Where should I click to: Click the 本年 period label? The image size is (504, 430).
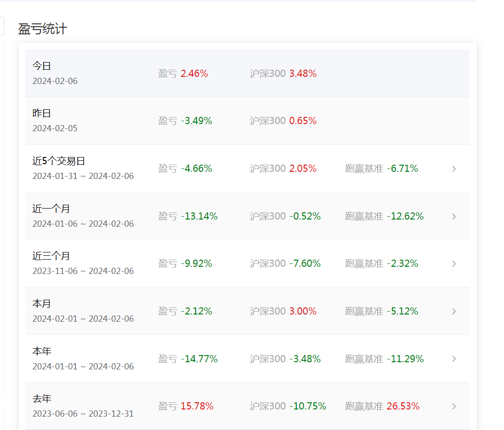(x=42, y=351)
